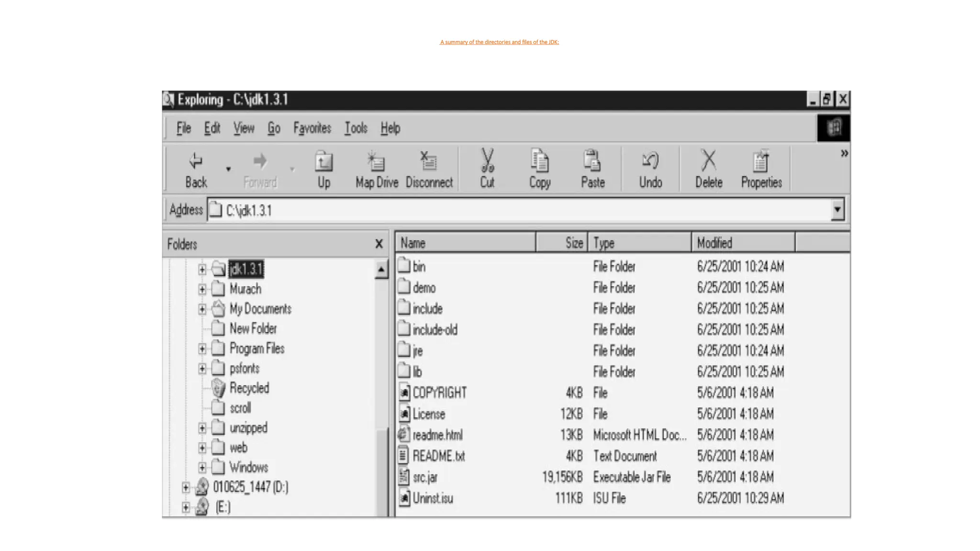Select the COPYRIGHT file icon

pyautogui.click(x=404, y=392)
